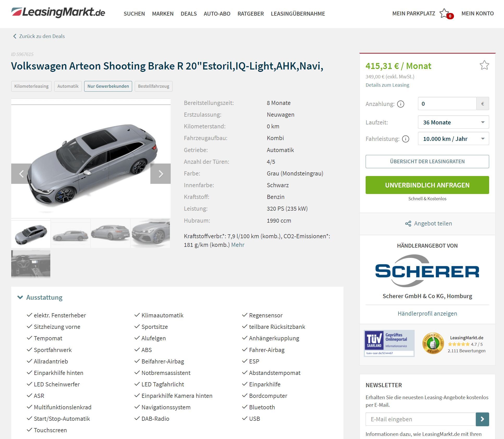This screenshot has width=504, height=439.
Task: Click the favorite star next to the price
Action: coord(484,65)
